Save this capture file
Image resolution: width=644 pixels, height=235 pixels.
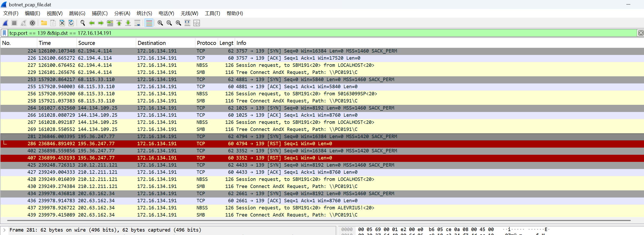click(53, 23)
